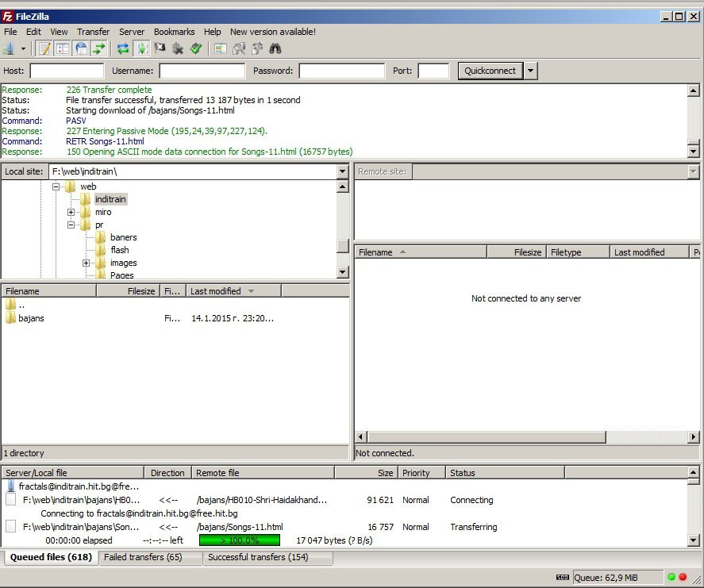This screenshot has height=588, width=704.
Task: Click inside the Password input field
Action: pyautogui.click(x=341, y=71)
